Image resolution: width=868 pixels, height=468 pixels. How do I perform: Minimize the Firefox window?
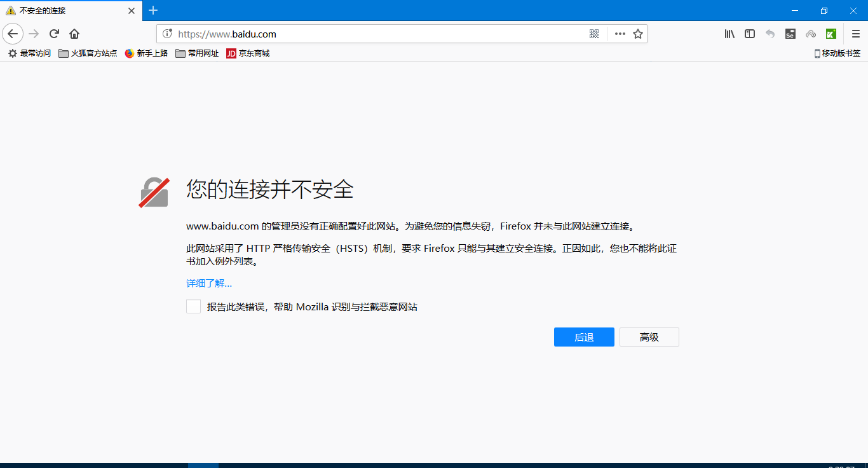(795, 11)
